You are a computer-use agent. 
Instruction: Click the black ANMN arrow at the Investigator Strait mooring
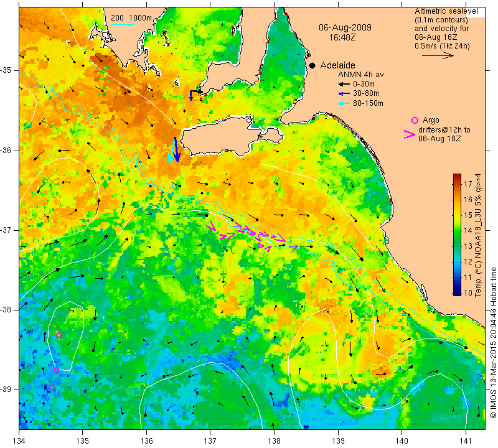click(196, 91)
